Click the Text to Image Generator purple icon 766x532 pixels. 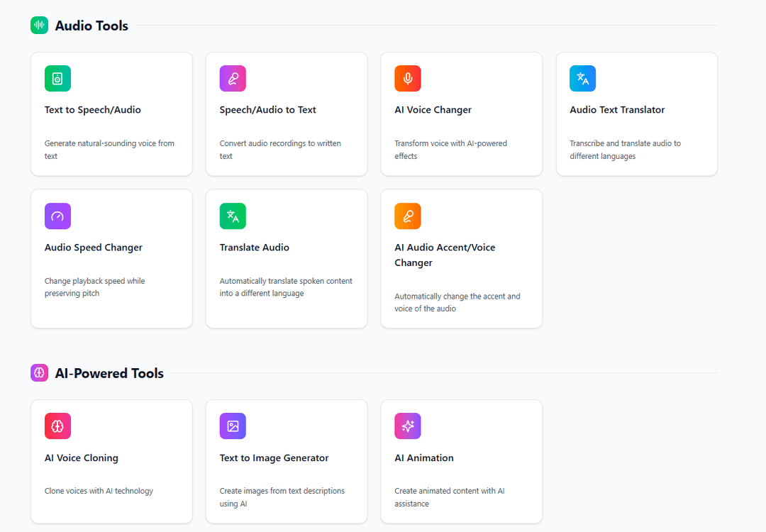tap(233, 426)
